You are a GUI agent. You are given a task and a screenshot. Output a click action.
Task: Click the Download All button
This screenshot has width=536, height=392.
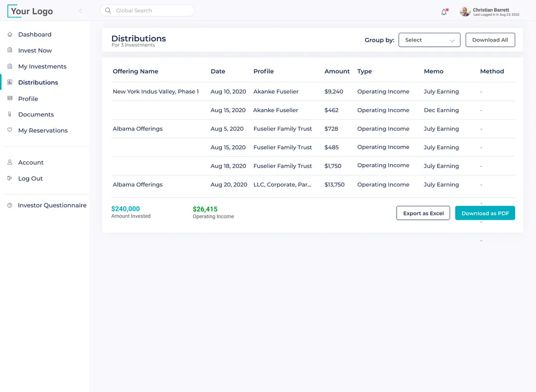490,40
